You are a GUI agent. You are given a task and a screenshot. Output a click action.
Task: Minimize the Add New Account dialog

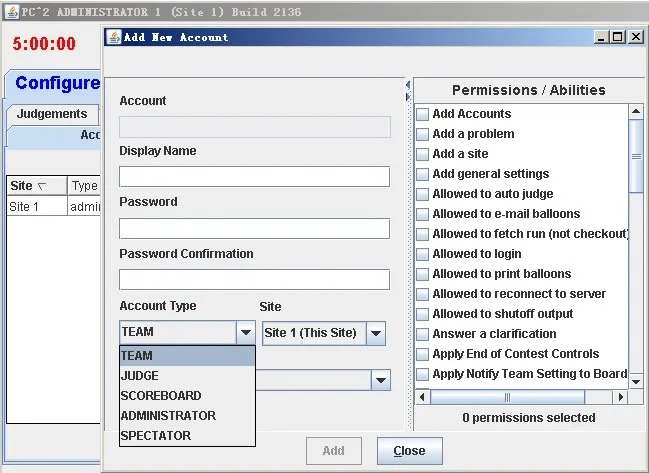[x=601, y=37]
